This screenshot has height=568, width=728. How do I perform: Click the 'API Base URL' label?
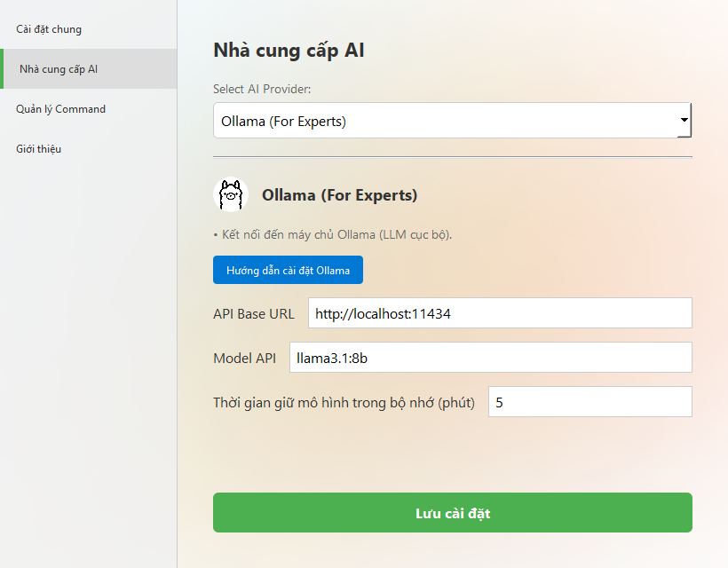(254, 314)
